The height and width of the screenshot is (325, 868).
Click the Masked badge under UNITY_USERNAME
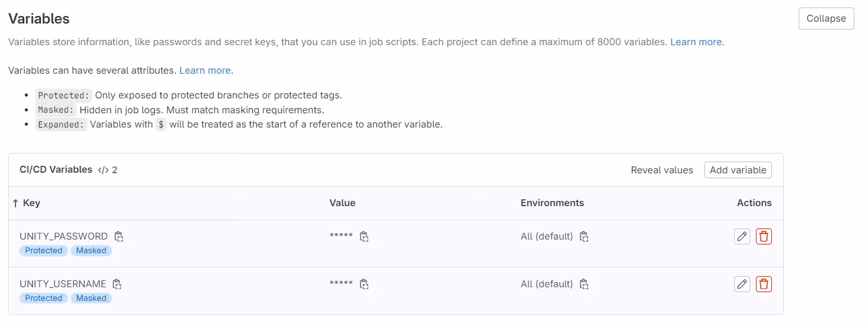[92, 298]
